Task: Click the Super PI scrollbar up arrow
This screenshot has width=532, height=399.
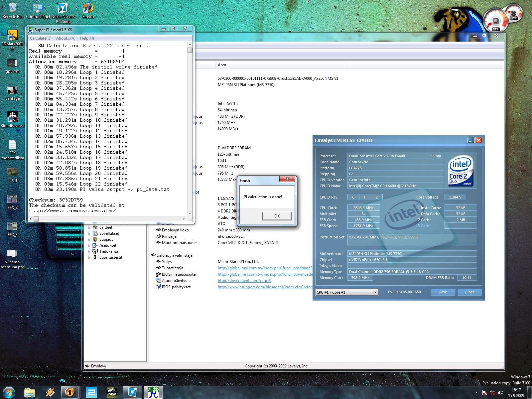Action: tap(190, 44)
